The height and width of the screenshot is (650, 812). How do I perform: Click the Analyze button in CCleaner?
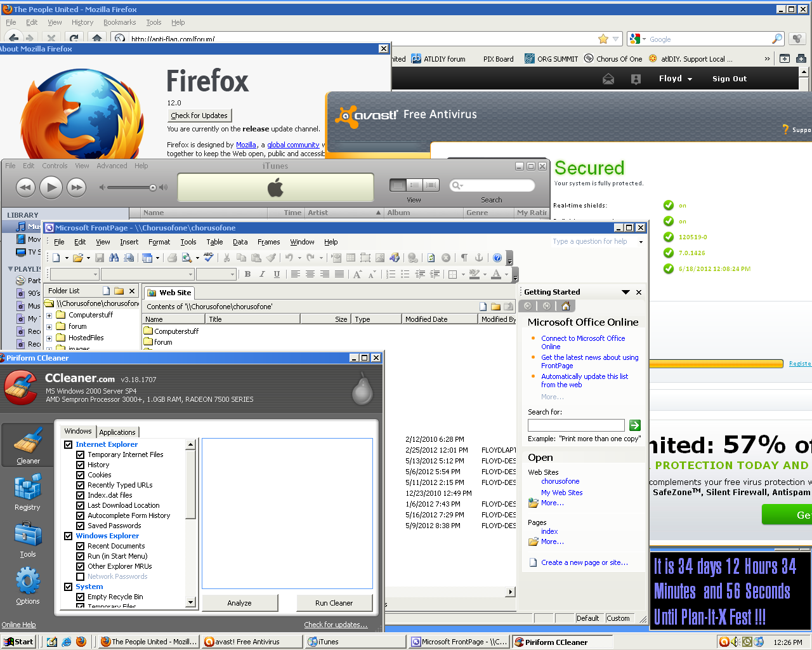pos(240,603)
